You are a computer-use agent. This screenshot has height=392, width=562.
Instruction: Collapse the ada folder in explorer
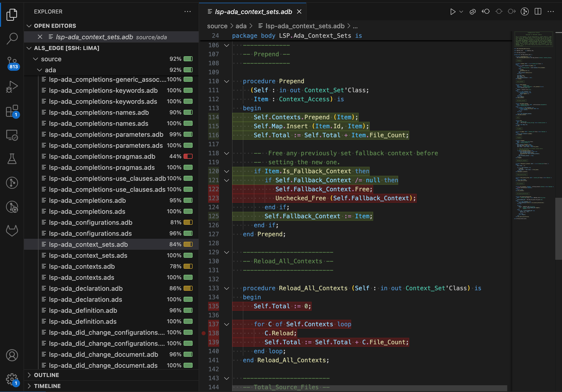click(40, 70)
